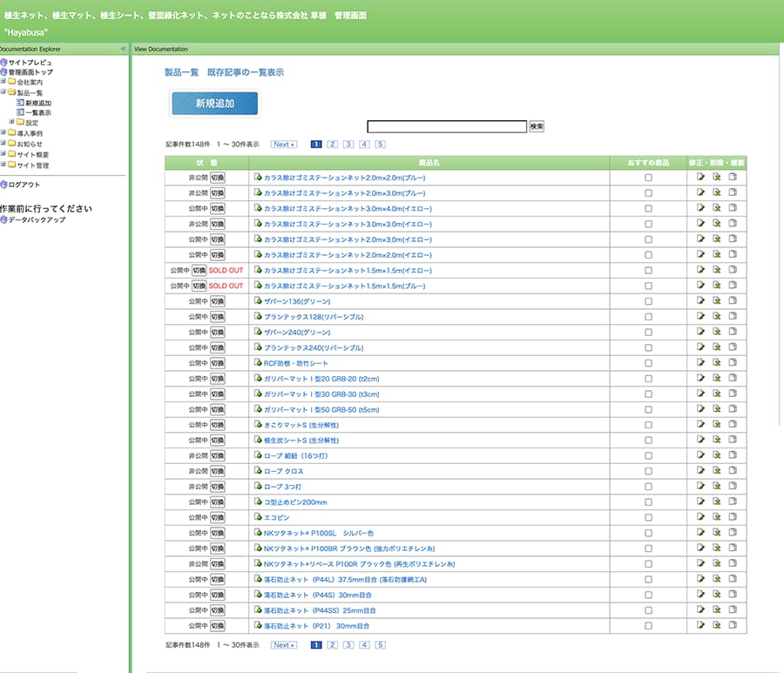Collapse the Documentation Explorer panel with the arrow icon

click(x=123, y=49)
